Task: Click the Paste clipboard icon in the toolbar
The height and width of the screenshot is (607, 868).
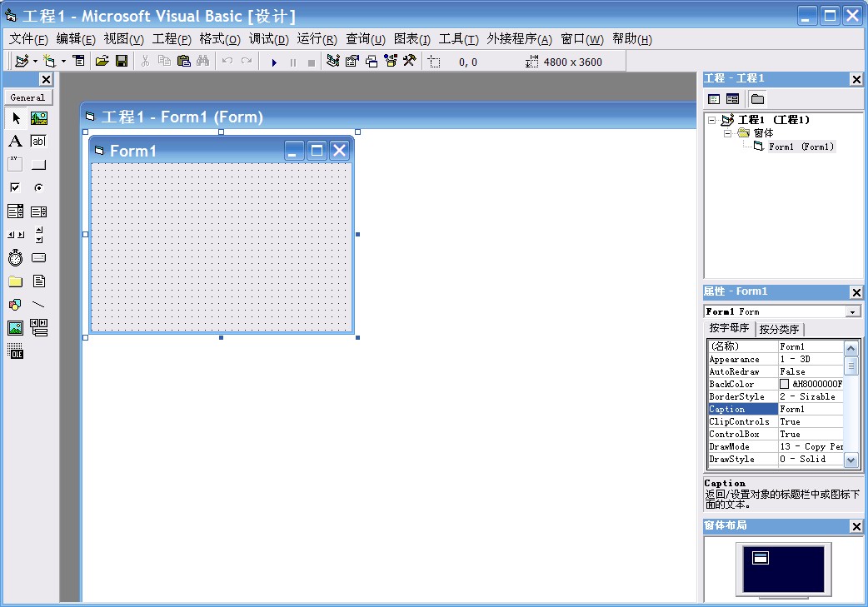Action: point(184,61)
